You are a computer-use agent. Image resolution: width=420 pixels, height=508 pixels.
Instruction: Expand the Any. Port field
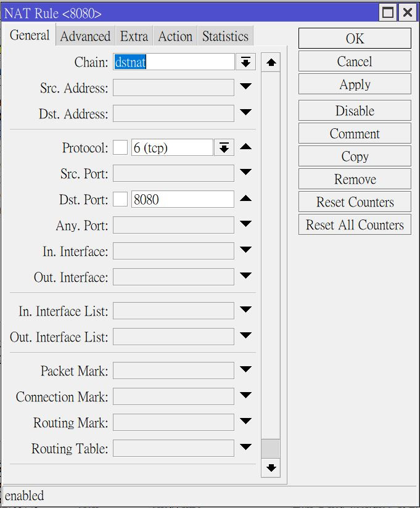click(x=245, y=224)
